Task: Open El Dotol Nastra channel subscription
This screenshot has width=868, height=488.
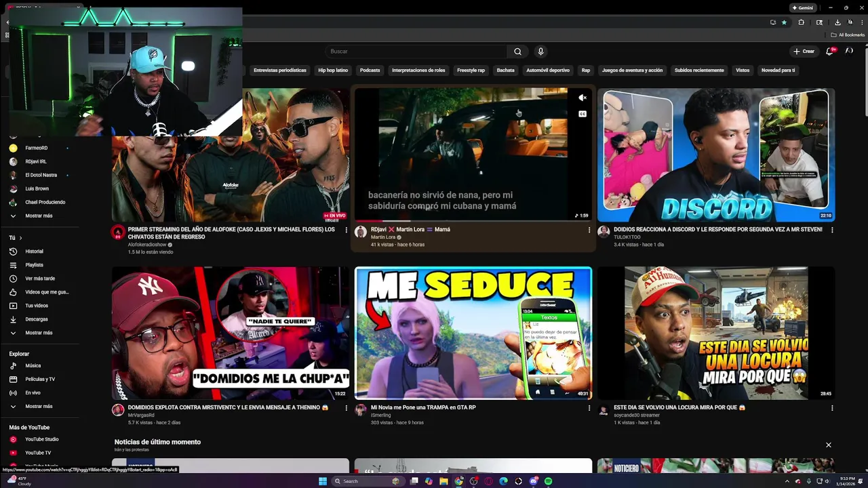Action: tap(41, 175)
